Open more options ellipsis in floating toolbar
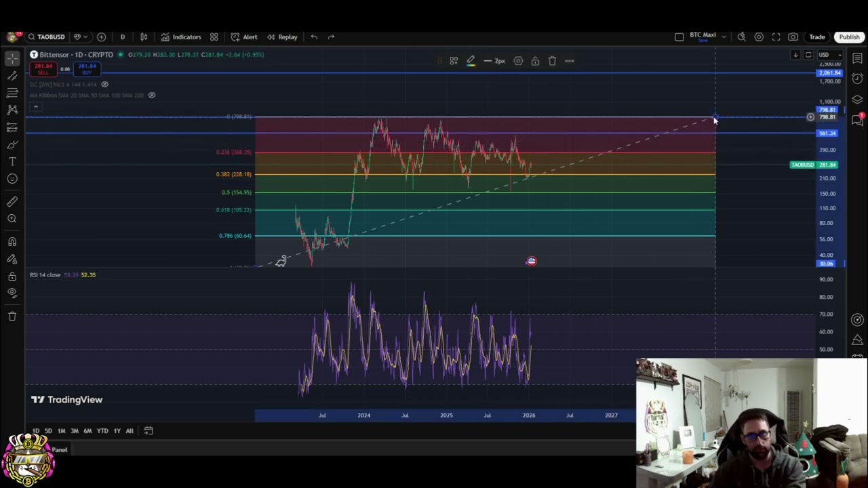 [x=570, y=61]
